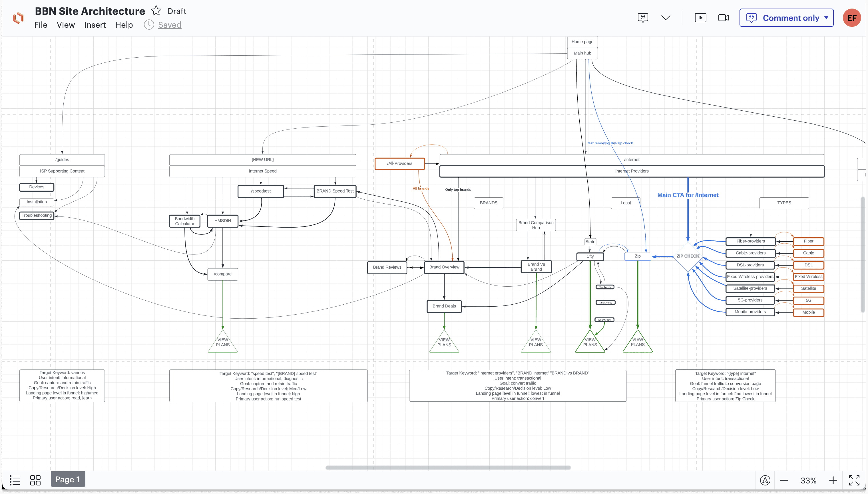This screenshot has width=868, height=494.
Task: Click the accessibility icon near zoom
Action: (765, 480)
